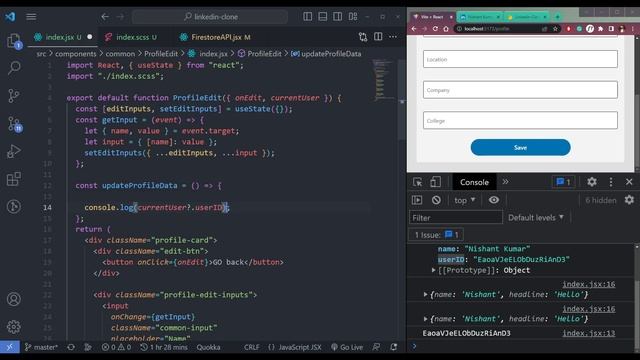The width and height of the screenshot is (640, 360).
Task: Click the remote window indicator in status bar
Action: (10, 347)
